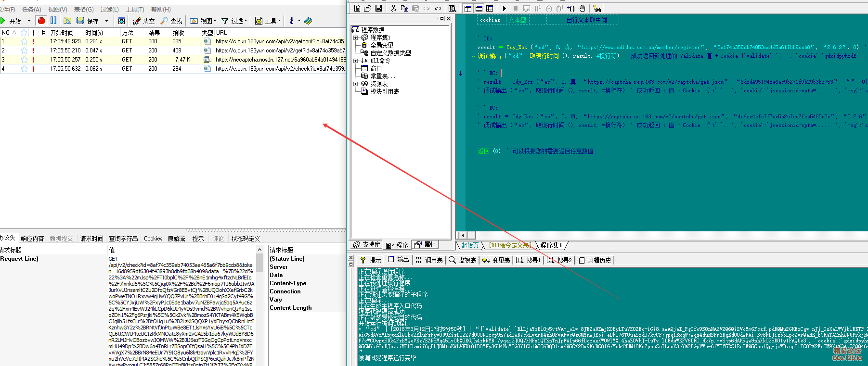The height and width of the screenshot is (366, 868).
Task: Toggle the star on request row 1
Action: click(x=24, y=41)
